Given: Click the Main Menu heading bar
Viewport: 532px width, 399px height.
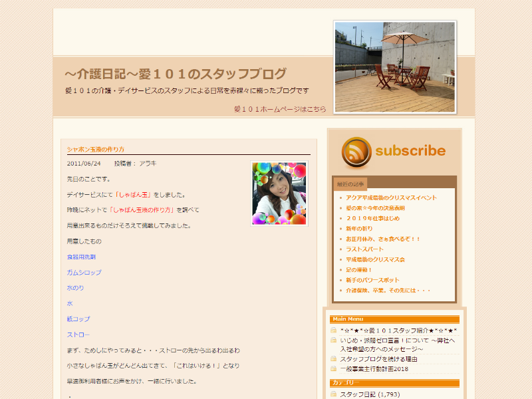Looking at the screenshot, I should (394, 319).
